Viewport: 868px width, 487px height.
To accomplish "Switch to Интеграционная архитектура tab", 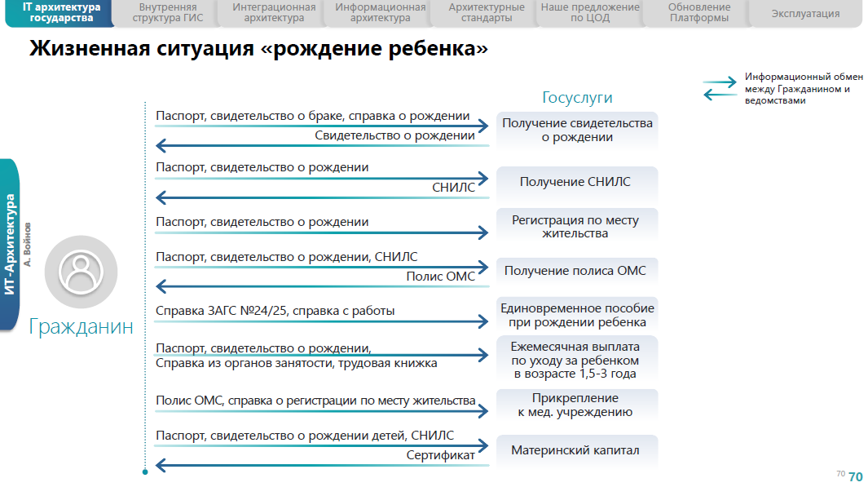I will click(274, 12).
